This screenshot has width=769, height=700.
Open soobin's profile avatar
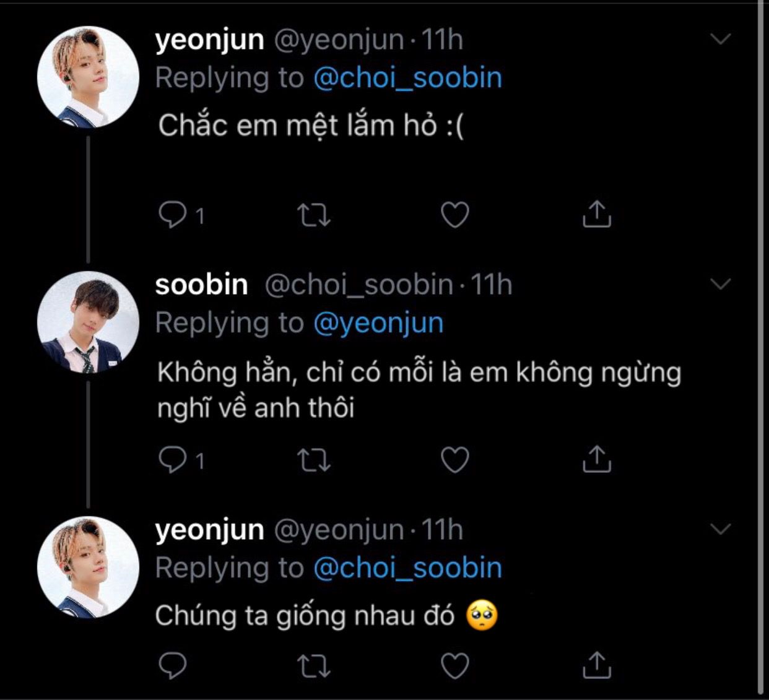(88, 322)
